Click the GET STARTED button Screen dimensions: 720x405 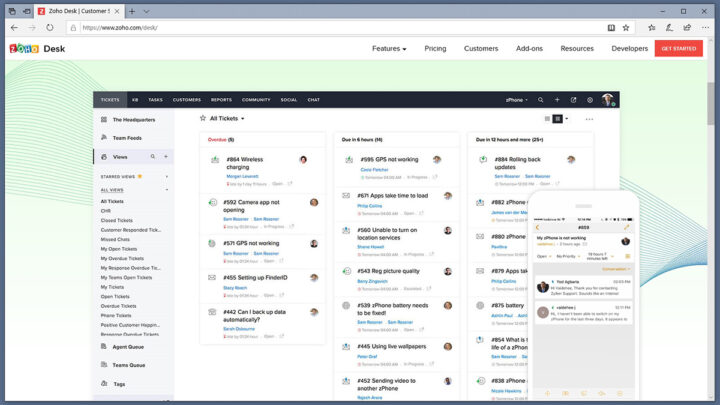[x=678, y=48]
